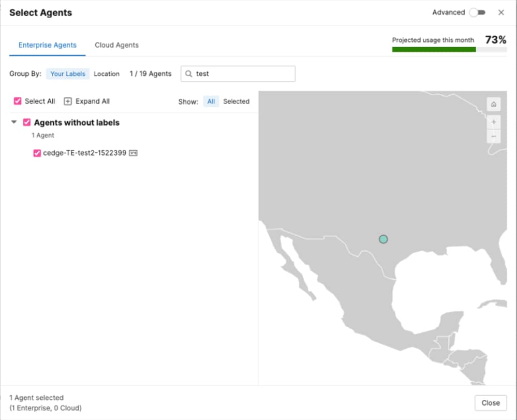The height and width of the screenshot is (420, 517).
Task: Group agents by Your Labels
Action: click(68, 74)
